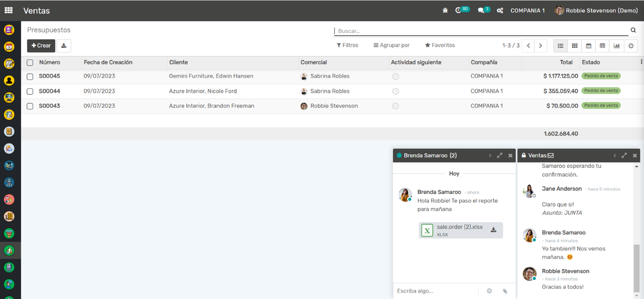
Task: Expand the Agrupar por menu
Action: coord(392,45)
